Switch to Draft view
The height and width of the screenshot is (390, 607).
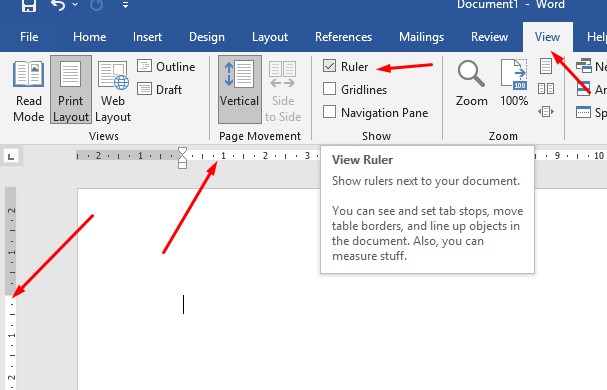pos(159,89)
